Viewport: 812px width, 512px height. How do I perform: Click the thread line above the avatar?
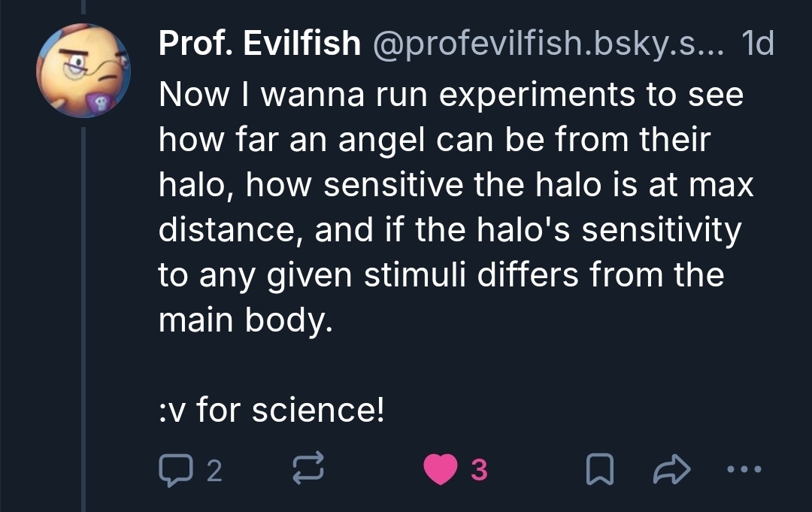point(83,8)
